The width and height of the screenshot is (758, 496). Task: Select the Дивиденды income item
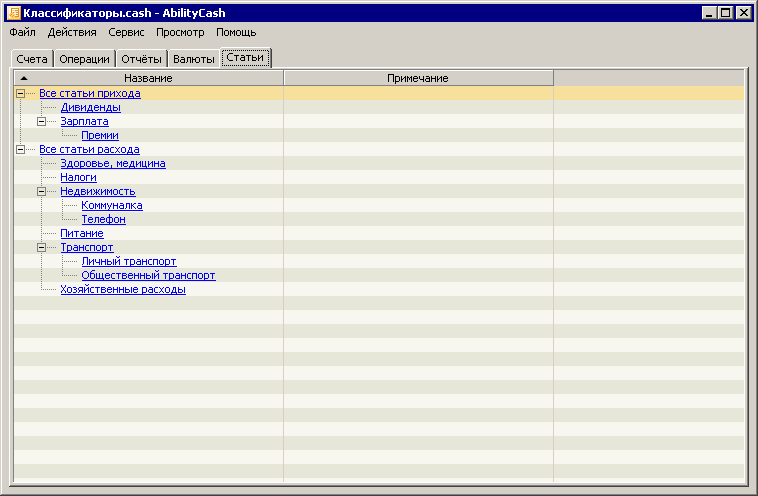pos(90,107)
